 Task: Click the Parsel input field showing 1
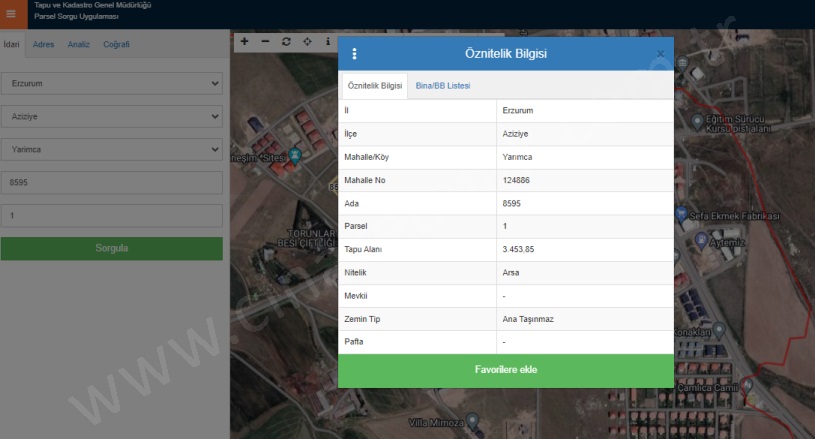tap(111, 215)
